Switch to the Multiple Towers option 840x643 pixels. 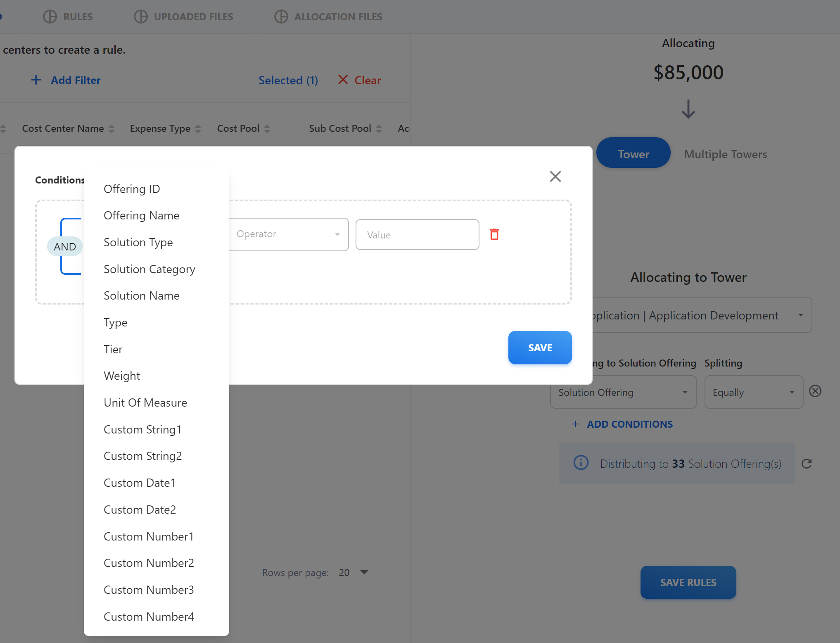pyautogui.click(x=725, y=154)
